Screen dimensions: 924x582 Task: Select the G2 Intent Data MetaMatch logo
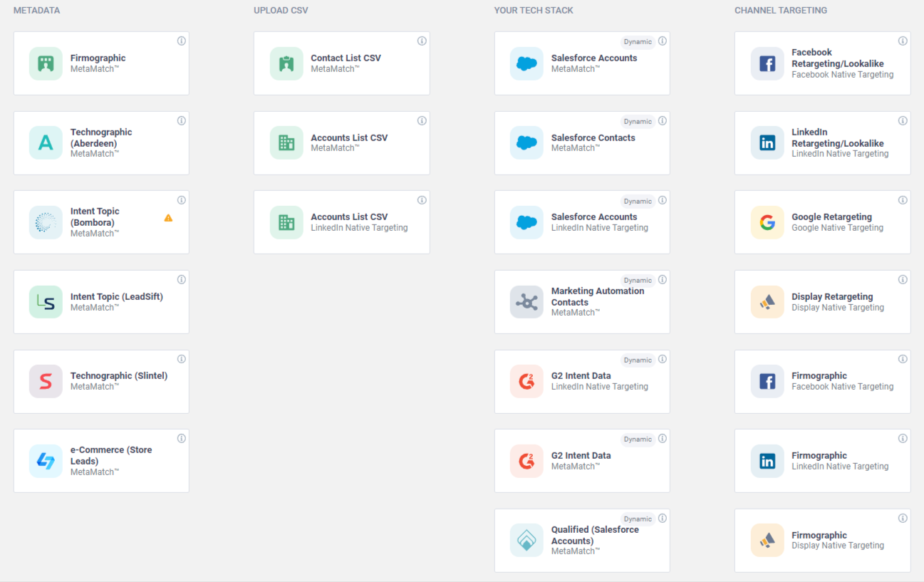pyautogui.click(x=526, y=461)
